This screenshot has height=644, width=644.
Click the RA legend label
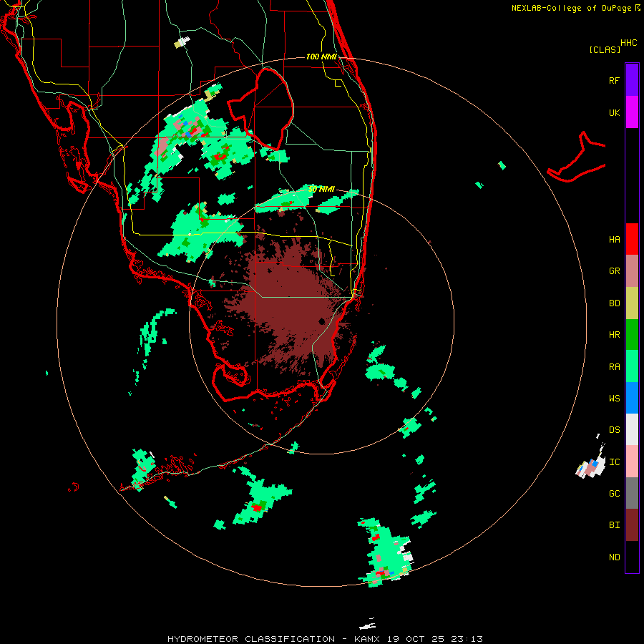coord(615,367)
